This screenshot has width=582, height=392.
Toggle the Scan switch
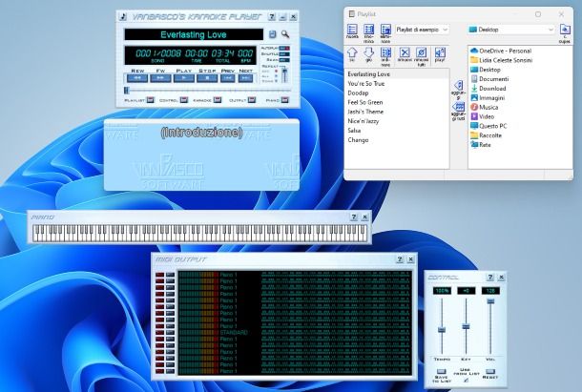point(284,60)
